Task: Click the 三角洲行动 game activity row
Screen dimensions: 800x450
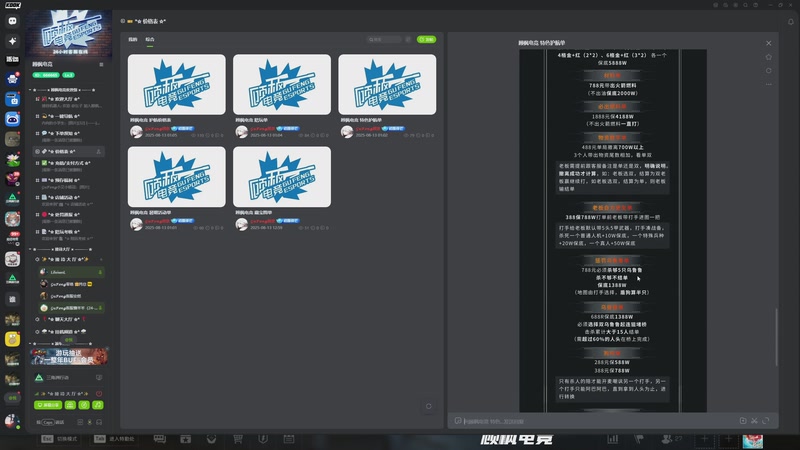Action: tap(68, 378)
